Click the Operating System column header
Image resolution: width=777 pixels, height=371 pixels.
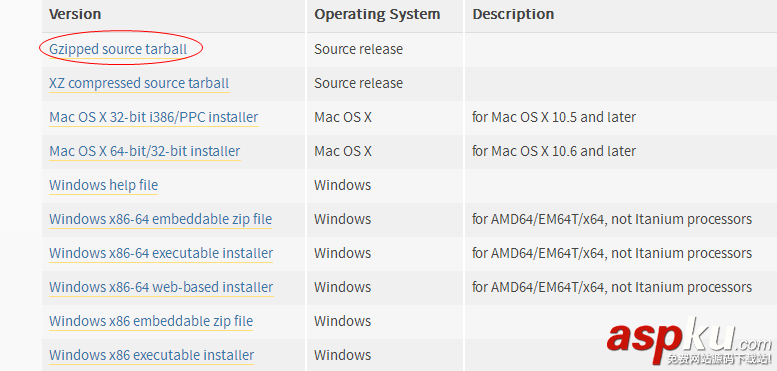click(x=377, y=14)
